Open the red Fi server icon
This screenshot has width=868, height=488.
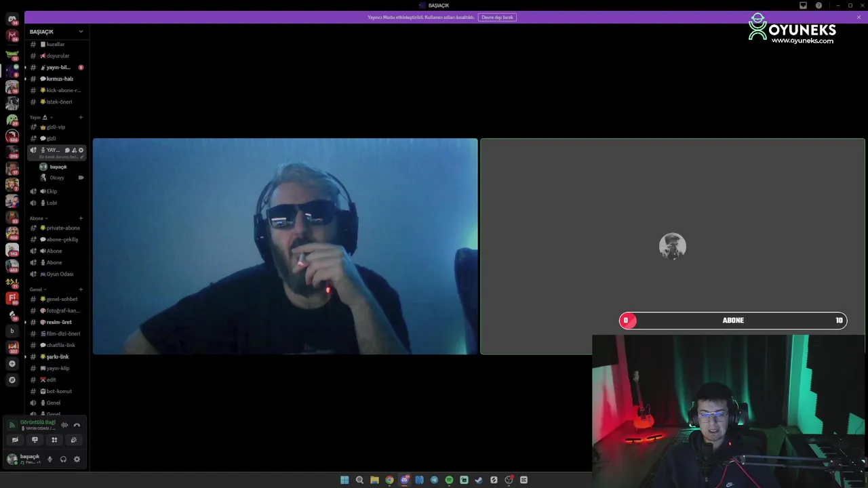click(12, 298)
